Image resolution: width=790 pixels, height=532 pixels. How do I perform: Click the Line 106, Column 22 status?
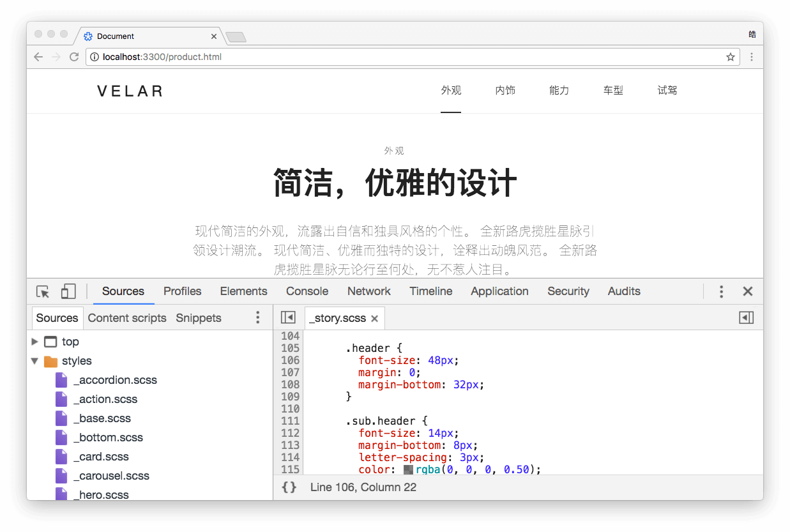tap(363, 487)
